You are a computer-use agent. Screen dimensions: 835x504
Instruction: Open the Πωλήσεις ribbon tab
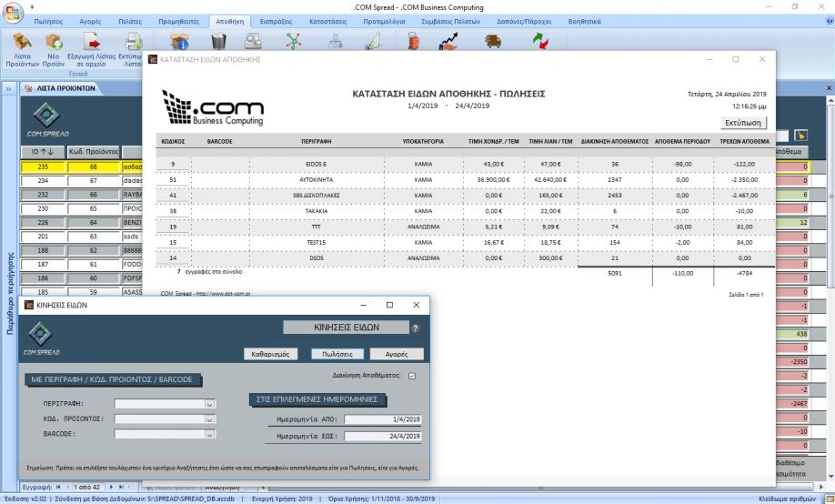pos(48,22)
